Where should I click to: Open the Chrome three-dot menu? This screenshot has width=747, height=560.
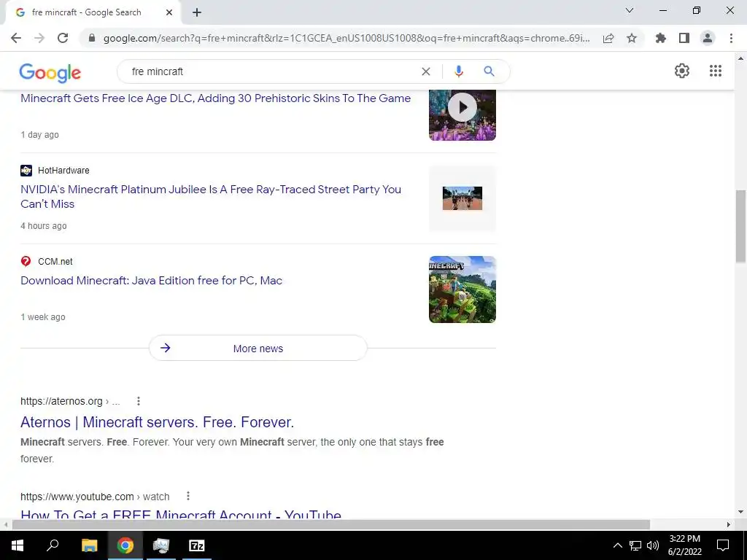pos(731,38)
